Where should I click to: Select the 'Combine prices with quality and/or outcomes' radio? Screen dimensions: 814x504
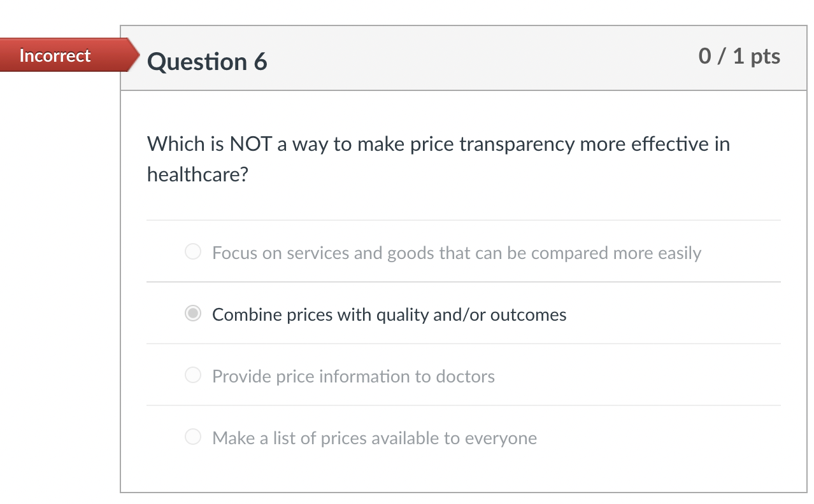tap(192, 313)
